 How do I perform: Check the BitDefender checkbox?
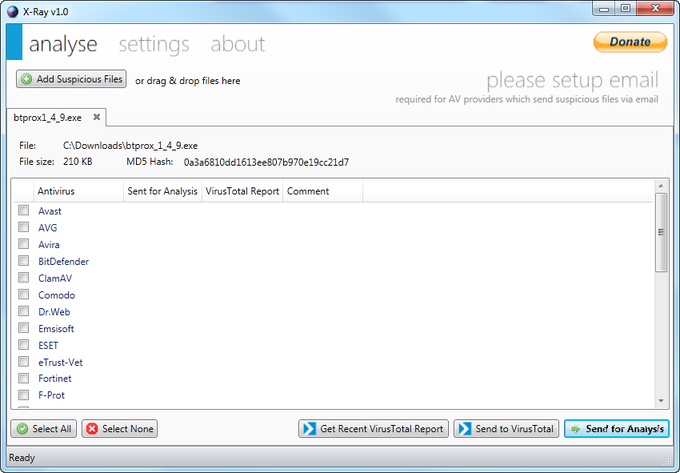pyautogui.click(x=23, y=261)
